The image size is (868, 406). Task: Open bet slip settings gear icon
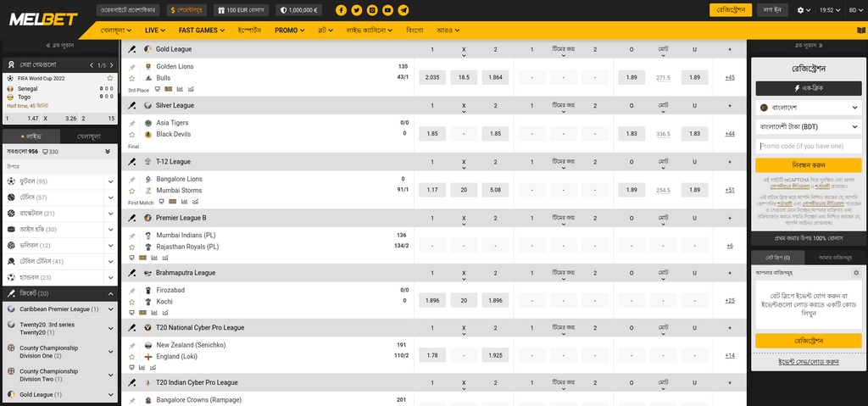click(x=856, y=273)
